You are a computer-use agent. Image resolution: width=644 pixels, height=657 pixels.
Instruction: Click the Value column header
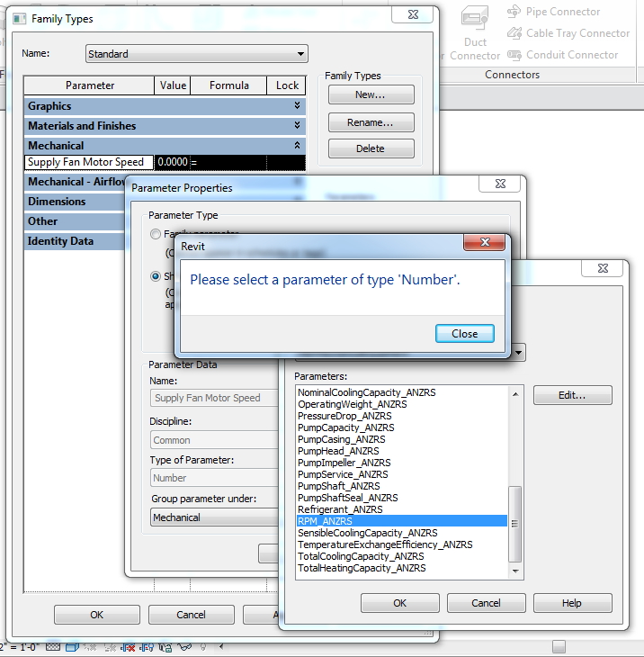click(x=173, y=85)
